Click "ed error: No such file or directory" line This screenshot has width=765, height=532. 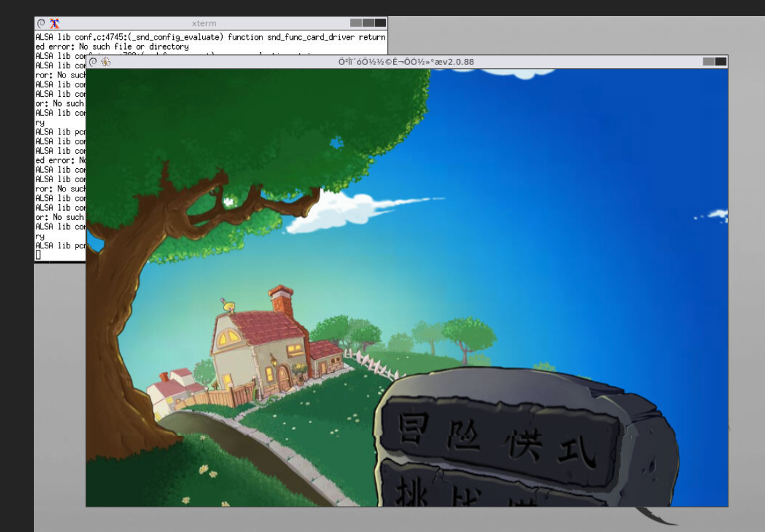[112, 47]
